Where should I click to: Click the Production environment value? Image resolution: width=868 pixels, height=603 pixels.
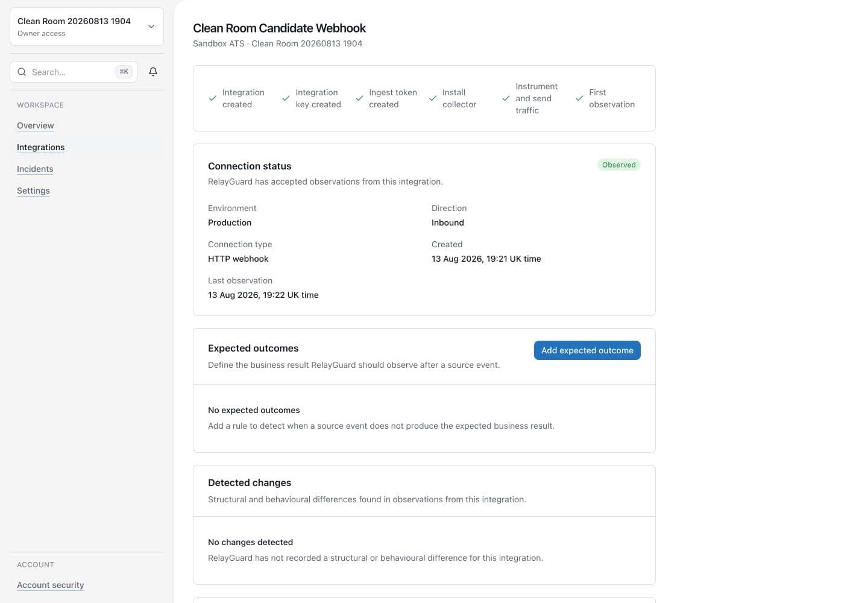click(230, 223)
